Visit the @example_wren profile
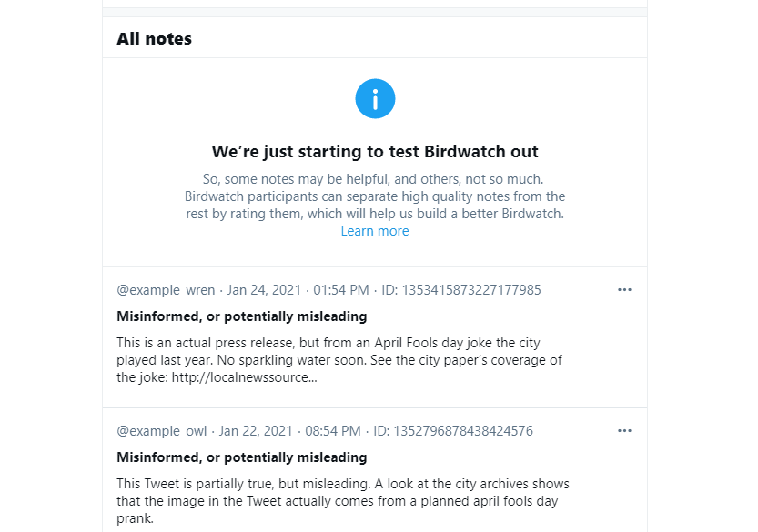Image resolution: width=758 pixels, height=532 pixels. (166, 290)
